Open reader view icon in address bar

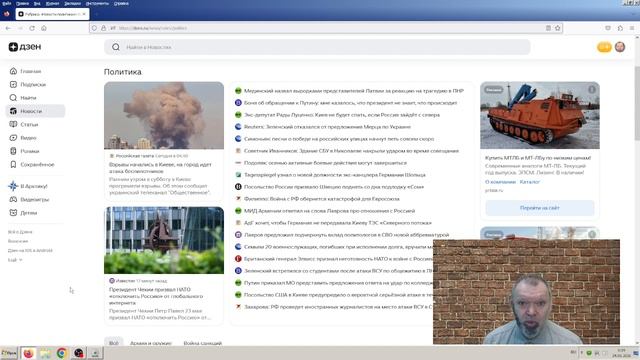tap(548, 28)
